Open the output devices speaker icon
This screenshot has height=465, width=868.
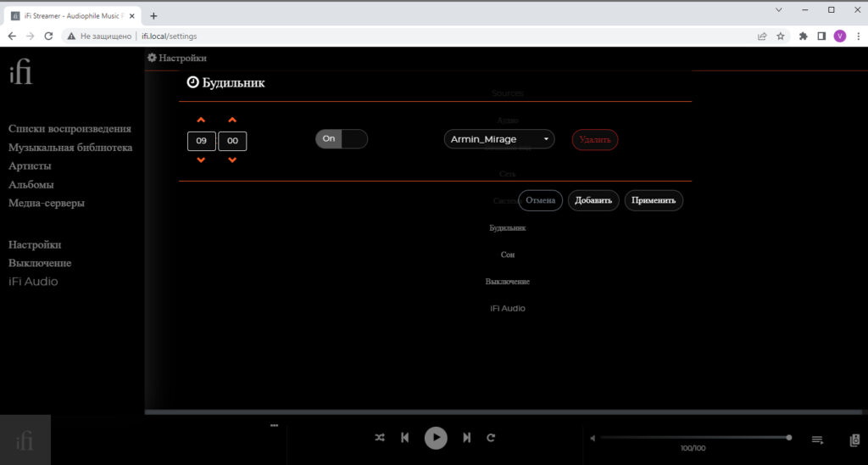[x=854, y=440]
